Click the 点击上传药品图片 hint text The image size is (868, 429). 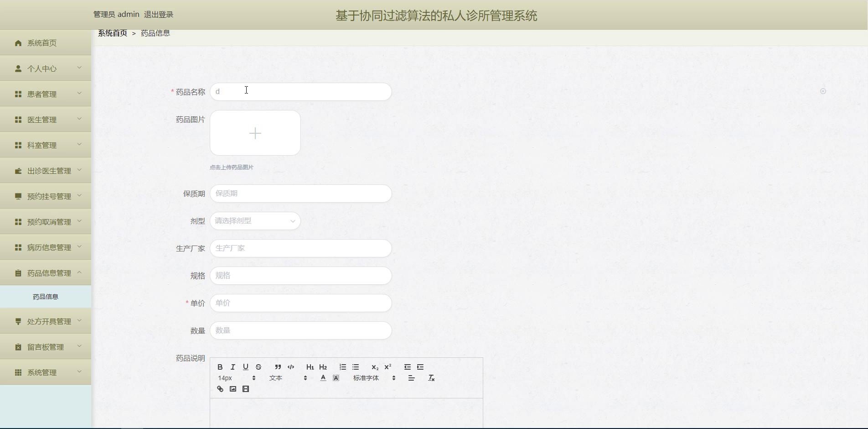(232, 167)
